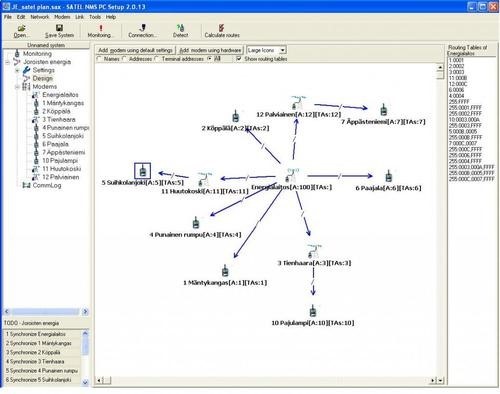The height and width of the screenshot is (394, 500).
Task: Click the tree scrollbar right arrow
Action: pos(85,312)
